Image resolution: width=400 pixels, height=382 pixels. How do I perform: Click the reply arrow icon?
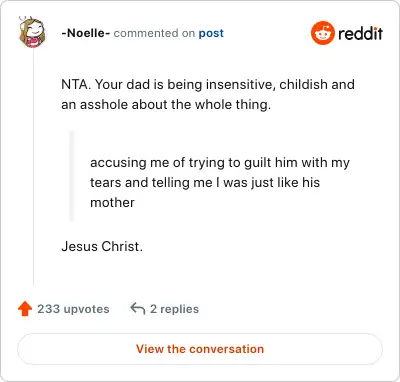pyautogui.click(x=137, y=309)
